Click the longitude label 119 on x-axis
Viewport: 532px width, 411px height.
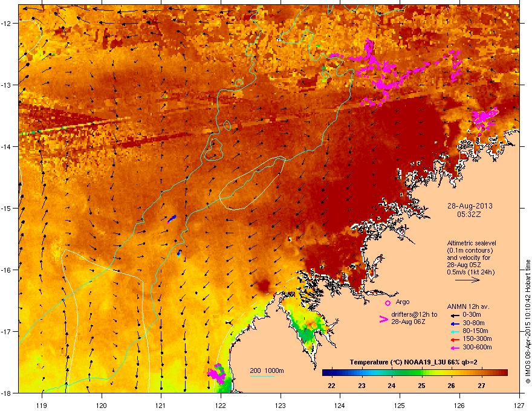tap(42, 405)
